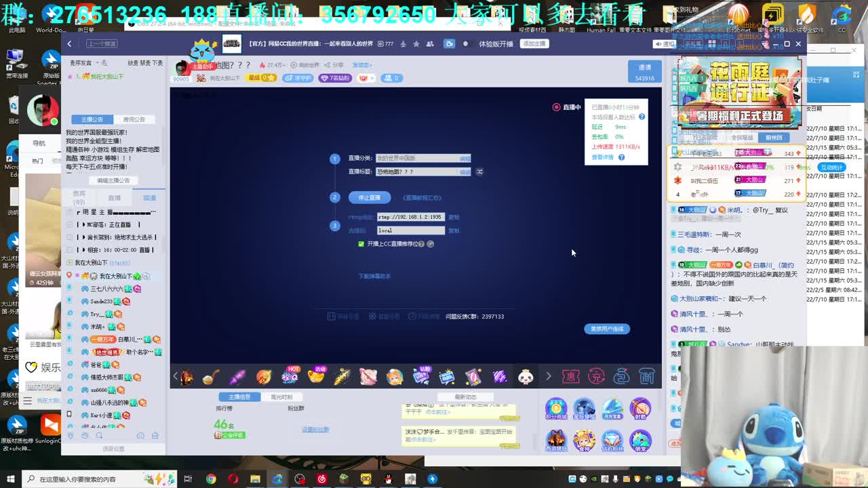This screenshot has height=488, width=868.
Task: Open the 月光宝盒 activity icon
Action: pos(612,410)
